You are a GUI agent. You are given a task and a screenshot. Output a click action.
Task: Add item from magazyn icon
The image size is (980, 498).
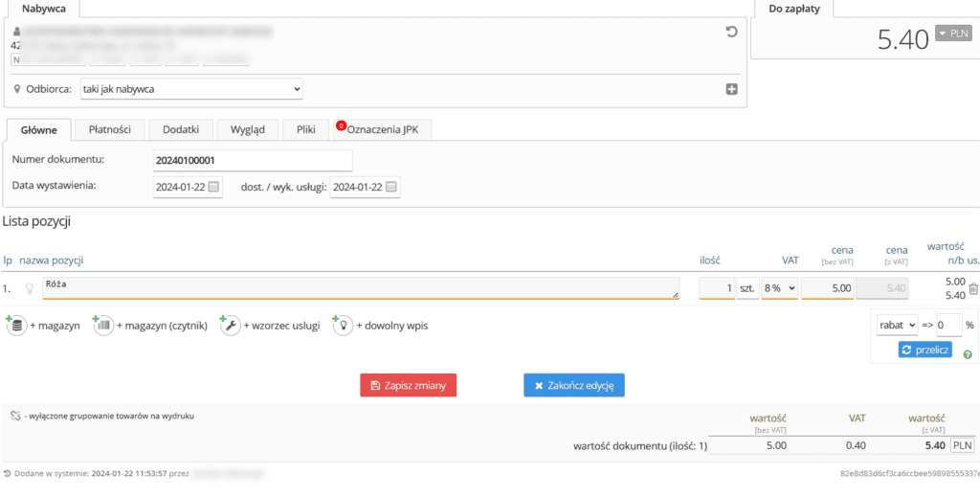[x=16, y=326]
